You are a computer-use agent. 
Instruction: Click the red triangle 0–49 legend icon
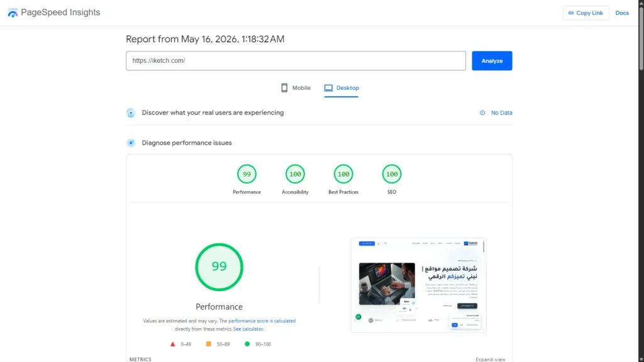tap(172, 344)
